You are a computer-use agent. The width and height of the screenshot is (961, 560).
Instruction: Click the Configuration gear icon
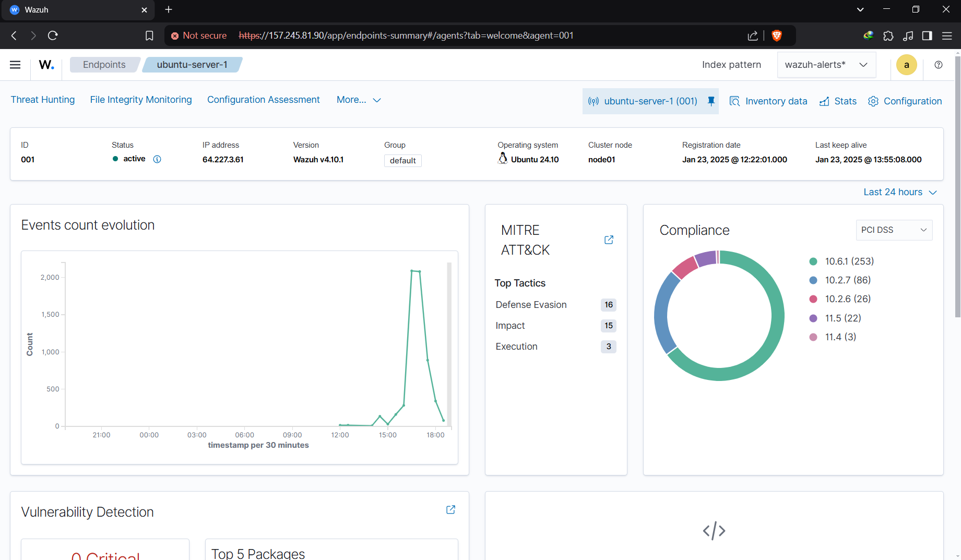coord(873,101)
